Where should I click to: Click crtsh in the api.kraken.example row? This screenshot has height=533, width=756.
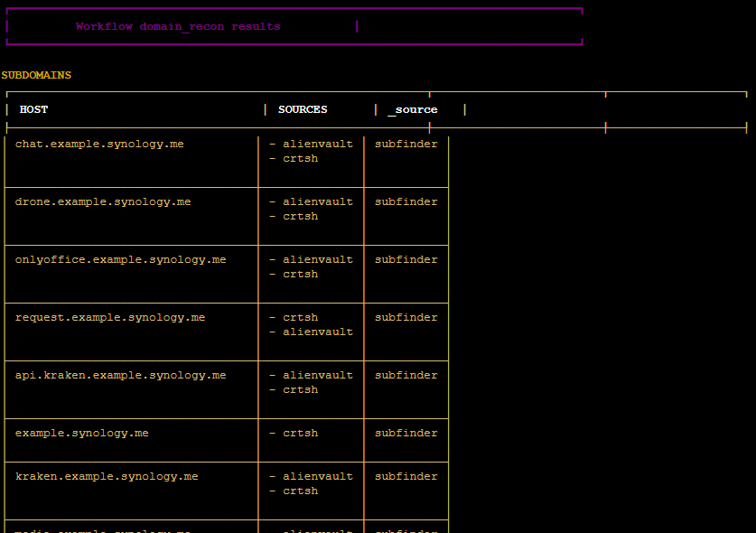[x=301, y=389]
